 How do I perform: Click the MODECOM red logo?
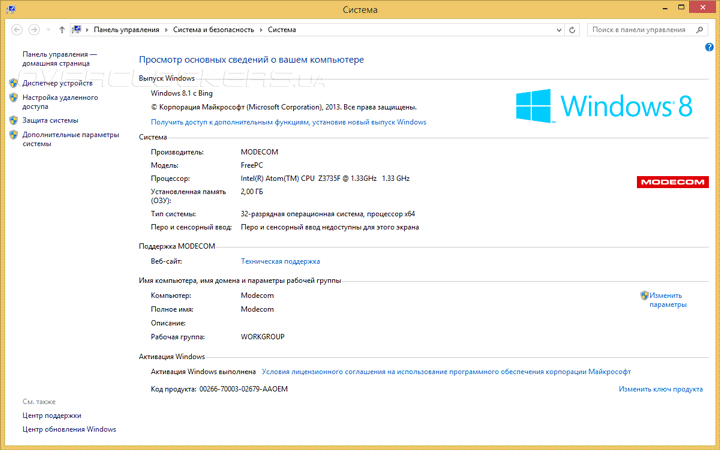click(673, 182)
